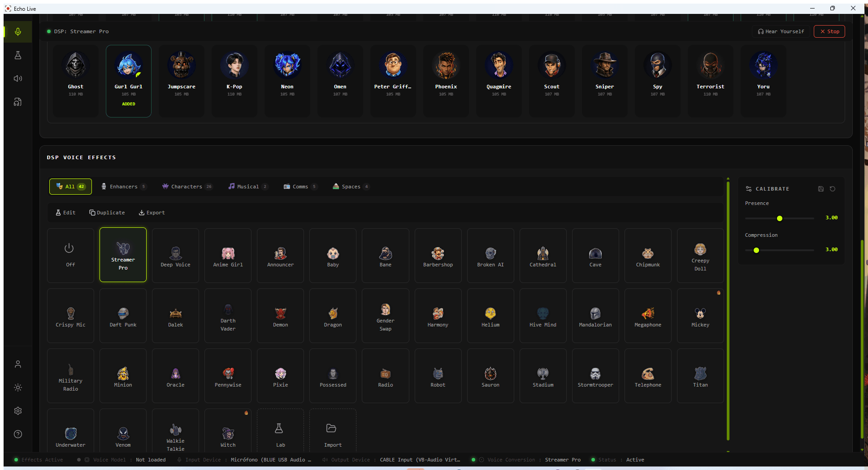Choose the Ghost voice model
This screenshot has height=470, width=868.
76,81
